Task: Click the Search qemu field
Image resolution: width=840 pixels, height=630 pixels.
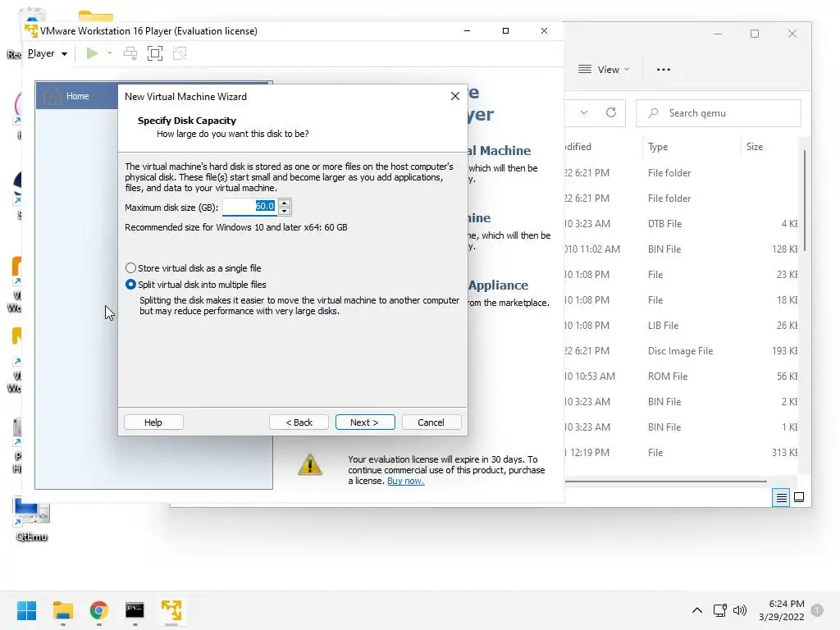Action: click(719, 113)
